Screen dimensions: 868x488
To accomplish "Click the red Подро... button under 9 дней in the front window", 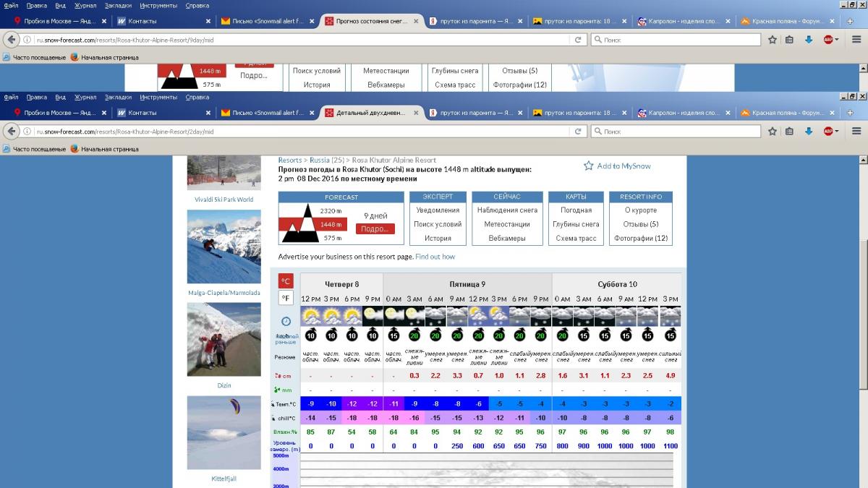I will pos(375,228).
